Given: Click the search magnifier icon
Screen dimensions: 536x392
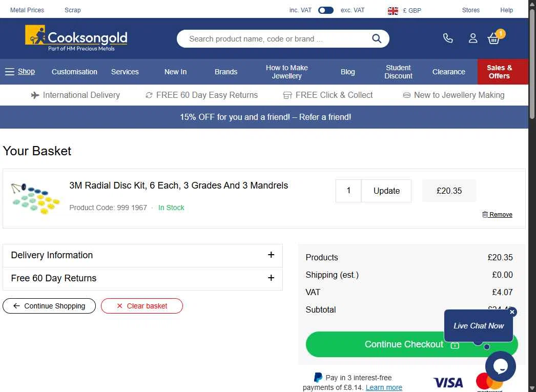Looking at the screenshot, I should [376, 38].
